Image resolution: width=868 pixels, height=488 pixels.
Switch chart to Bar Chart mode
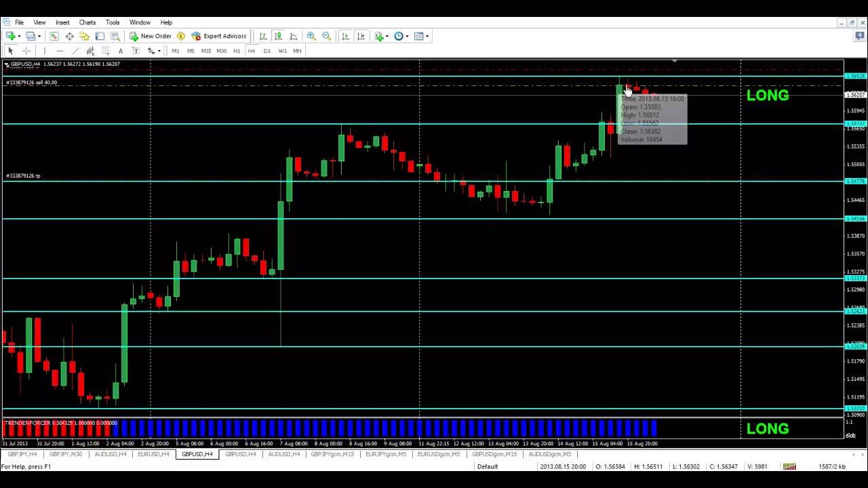263,36
